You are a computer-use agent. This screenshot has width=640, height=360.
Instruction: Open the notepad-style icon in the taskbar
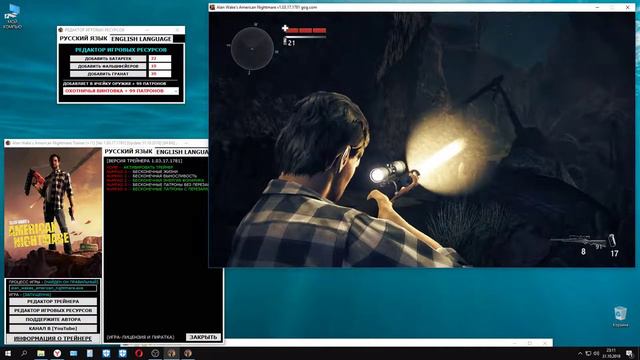tap(90, 353)
